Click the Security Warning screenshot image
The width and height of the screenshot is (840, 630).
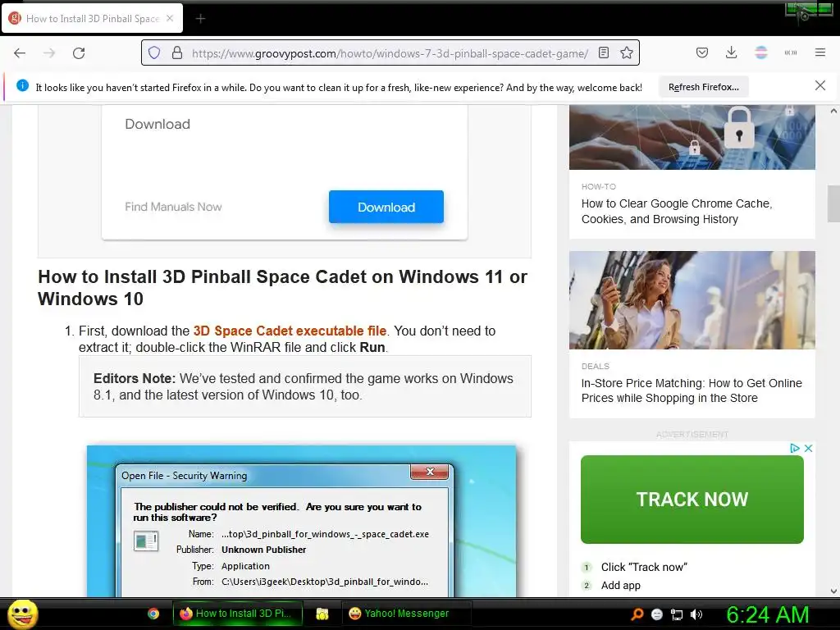(x=302, y=521)
